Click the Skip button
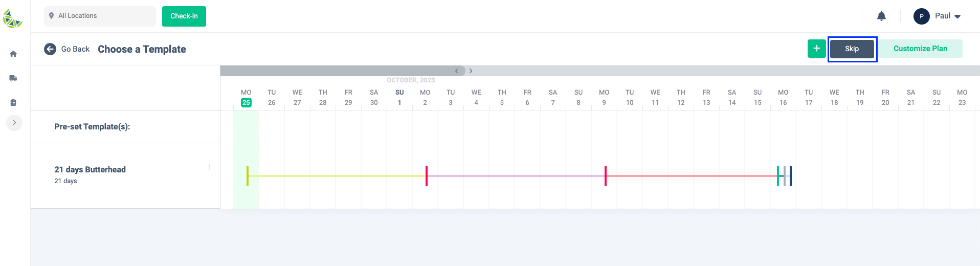 click(852, 49)
